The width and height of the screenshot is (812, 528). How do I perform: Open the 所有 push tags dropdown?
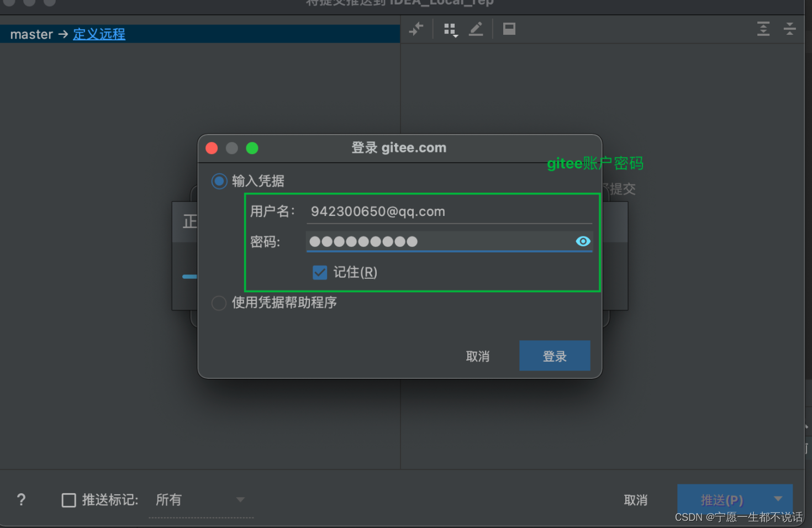pyautogui.click(x=201, y=500)
